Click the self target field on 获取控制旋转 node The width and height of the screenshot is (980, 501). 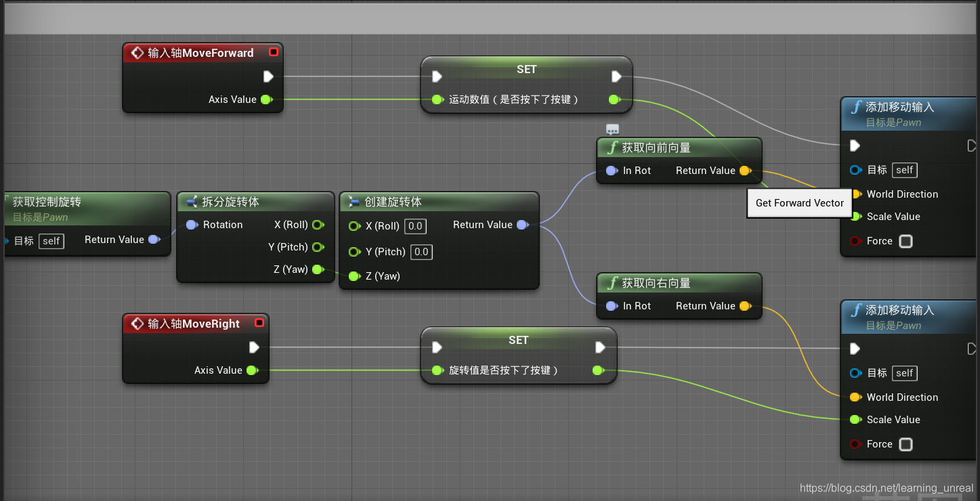(x=51, y=241)
